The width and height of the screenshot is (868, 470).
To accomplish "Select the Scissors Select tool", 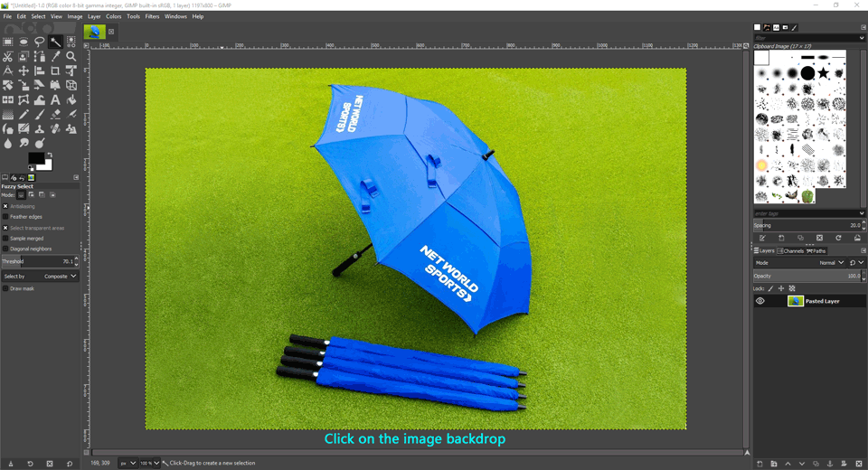I will coord(8,56).
